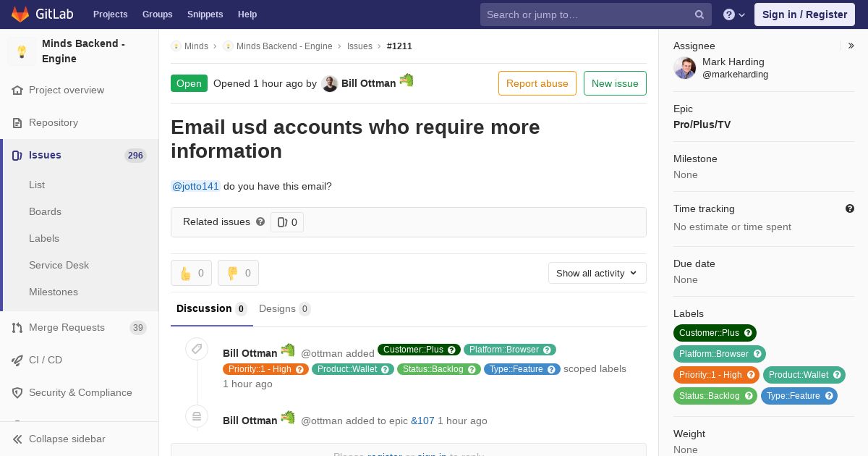Click the @markeharding username
This screenshot has height=456, width=868.
735,75
